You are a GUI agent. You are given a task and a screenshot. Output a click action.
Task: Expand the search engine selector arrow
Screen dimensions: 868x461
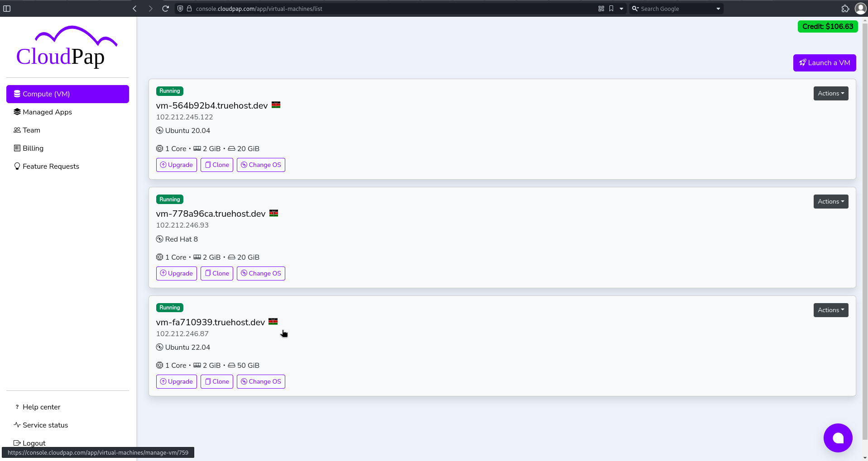[x=718, y=8]
